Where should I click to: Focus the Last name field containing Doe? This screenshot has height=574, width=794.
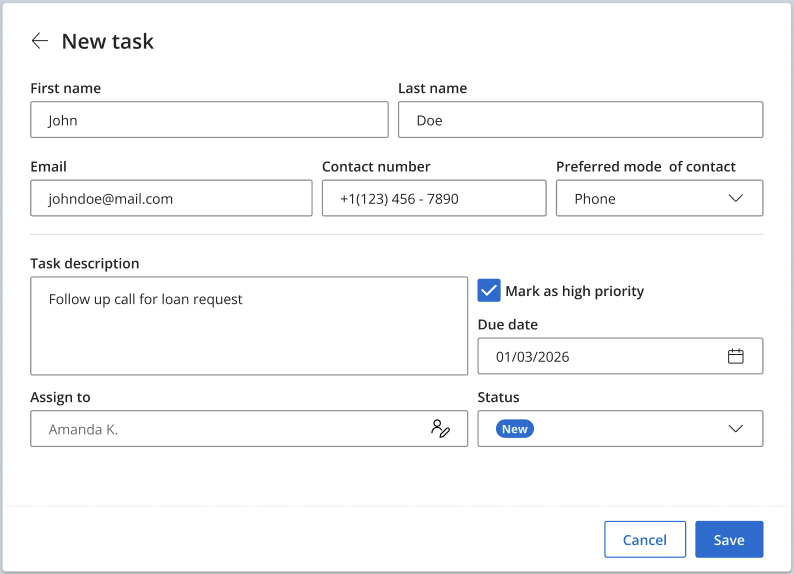(580, 119)
